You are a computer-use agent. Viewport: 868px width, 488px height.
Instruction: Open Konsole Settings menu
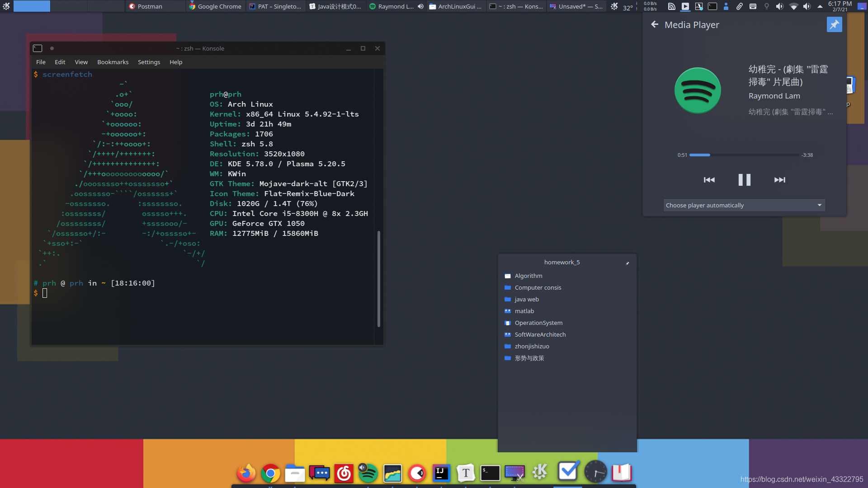tap(149, 62)
